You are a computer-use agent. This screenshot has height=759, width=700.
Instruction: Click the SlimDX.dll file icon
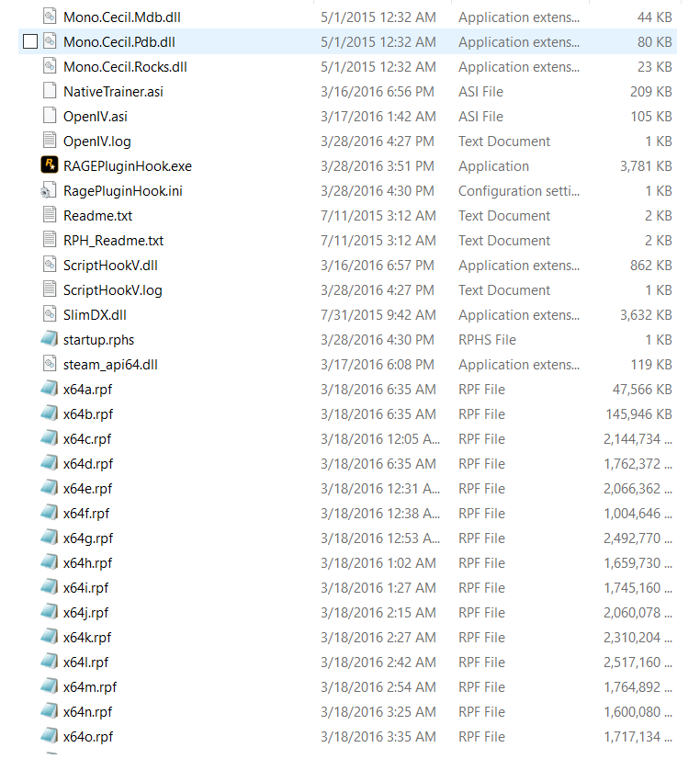pyautogui.click(x=50, y=313)
